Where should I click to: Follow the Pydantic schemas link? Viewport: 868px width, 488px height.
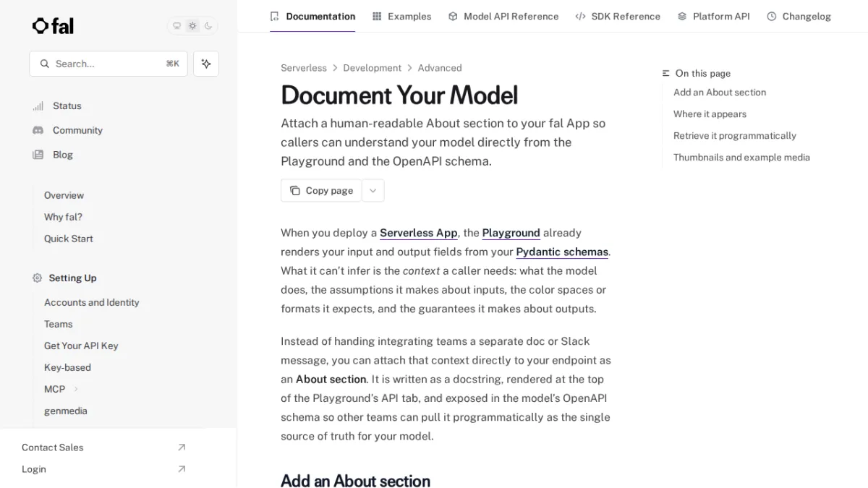click(x=562, y=252)
